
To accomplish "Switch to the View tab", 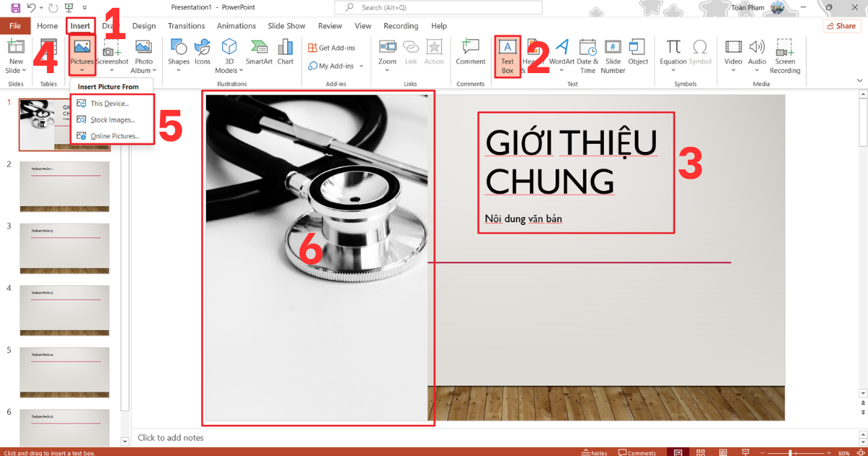I will click(x=363, y=26).
